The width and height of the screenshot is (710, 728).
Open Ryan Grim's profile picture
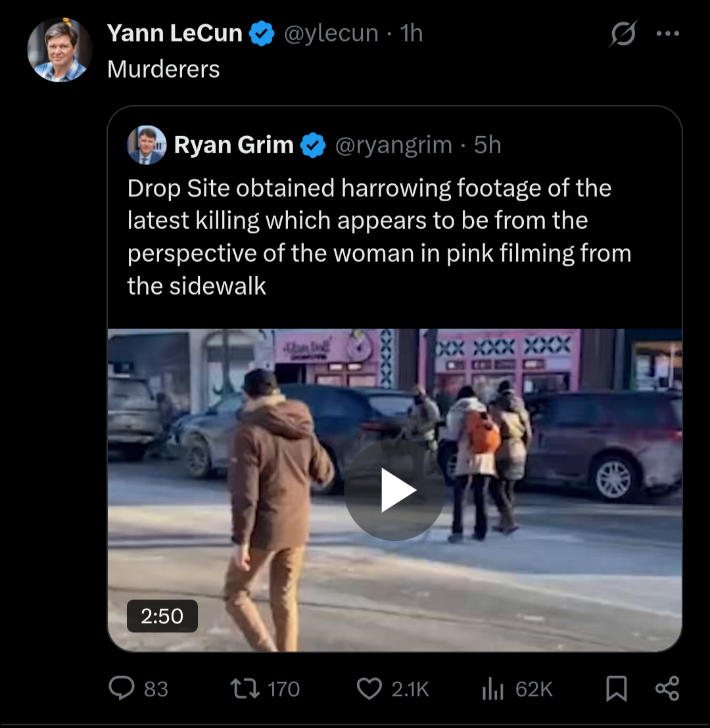pyautogui.click(x=146, y=145)
